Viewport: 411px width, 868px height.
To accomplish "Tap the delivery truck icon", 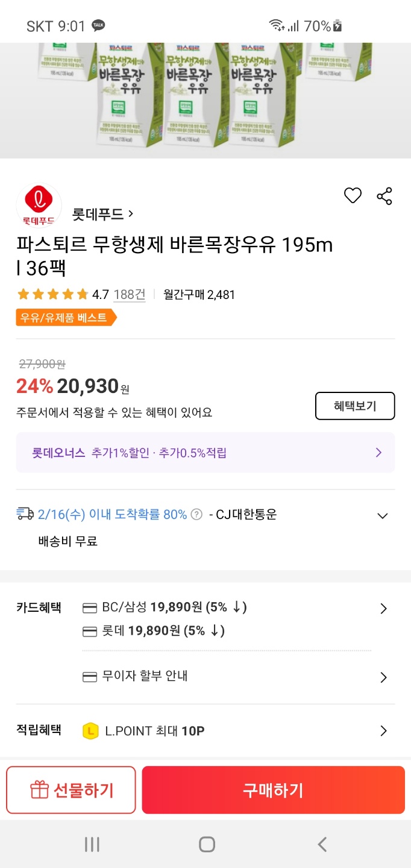I will tap(25, 514).
